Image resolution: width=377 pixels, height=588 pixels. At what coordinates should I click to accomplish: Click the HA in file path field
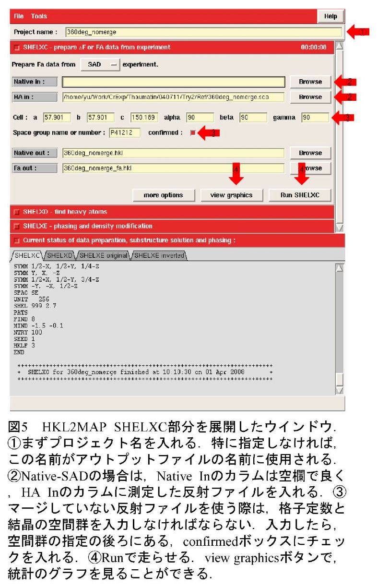click(x=173, y=97)
